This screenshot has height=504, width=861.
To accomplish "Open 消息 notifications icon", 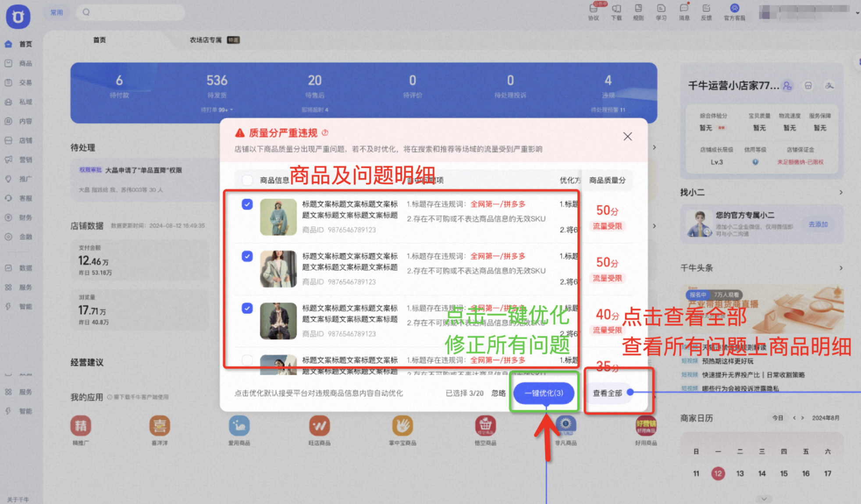I will pos(684,12).
